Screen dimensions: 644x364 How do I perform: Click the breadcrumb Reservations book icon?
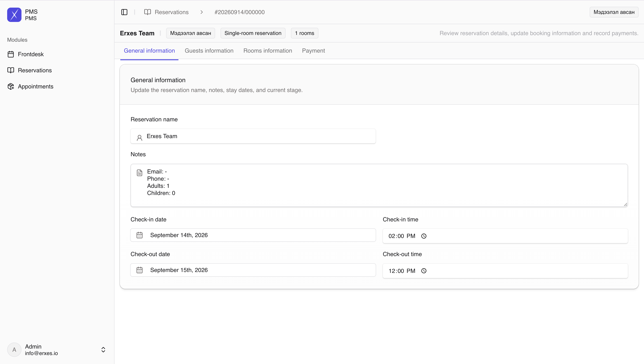[148, 12]
